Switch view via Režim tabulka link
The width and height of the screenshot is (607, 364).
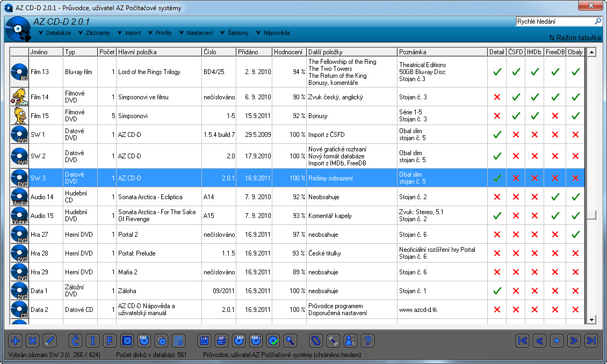(x=575, y=38)
